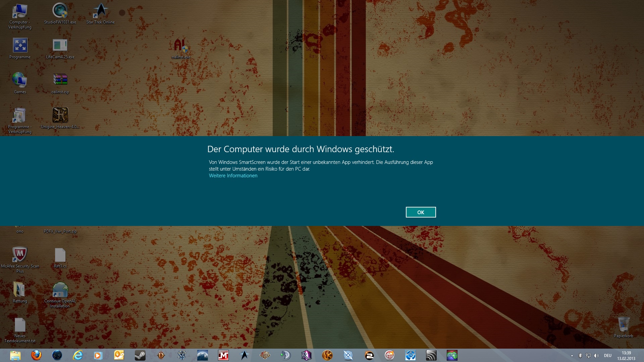Click OK in the SmartScreen dialog
The height and width of the screenshot is (362, 644).
pyautogui.click(x=421, y=212)
